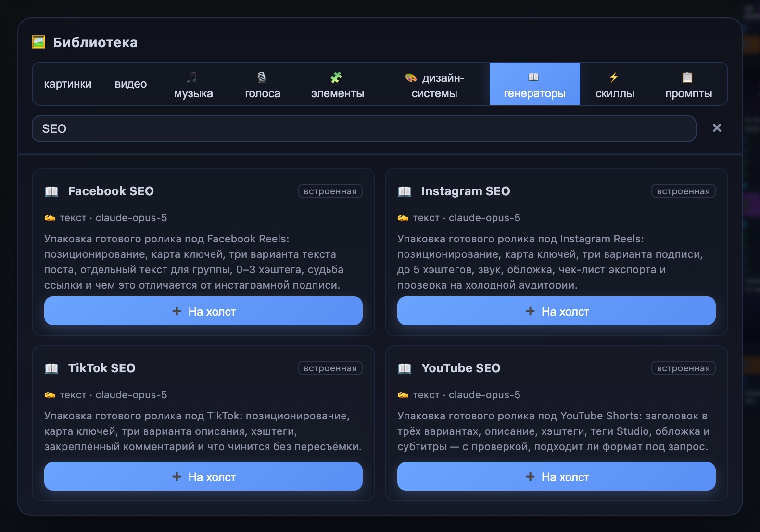Click the clipboard icon in промпты tab
This screenshot has width=760, height=532.
pos(687,77)
